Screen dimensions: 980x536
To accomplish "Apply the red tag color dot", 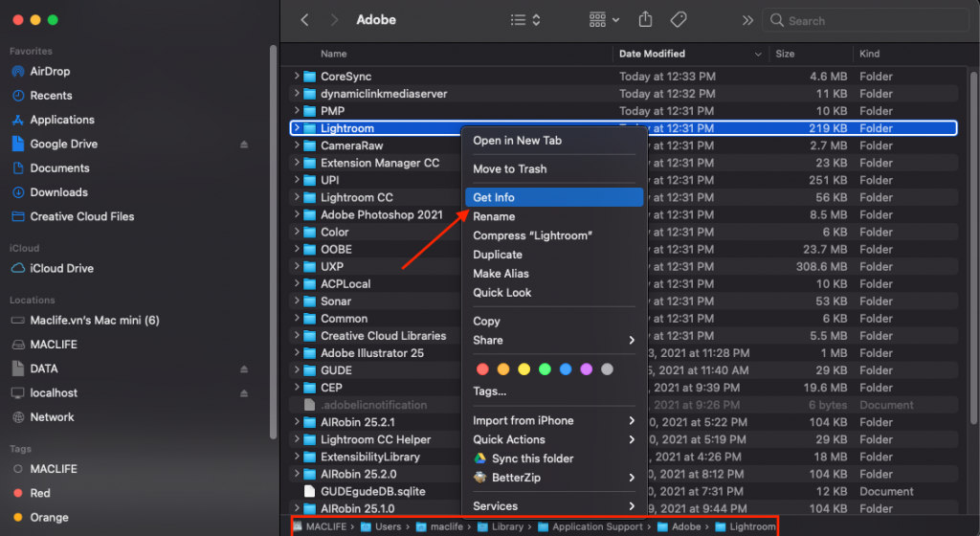I will click(x=482, y=369).
